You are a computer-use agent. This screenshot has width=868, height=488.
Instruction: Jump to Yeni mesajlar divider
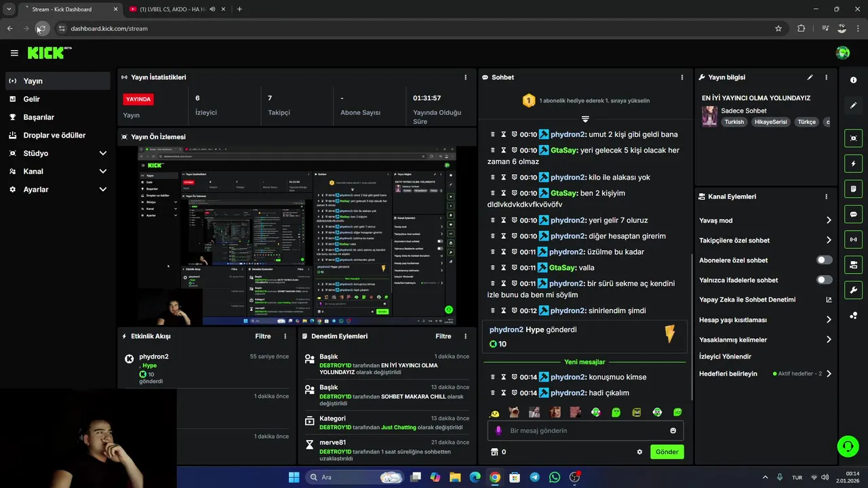(585, 362)
